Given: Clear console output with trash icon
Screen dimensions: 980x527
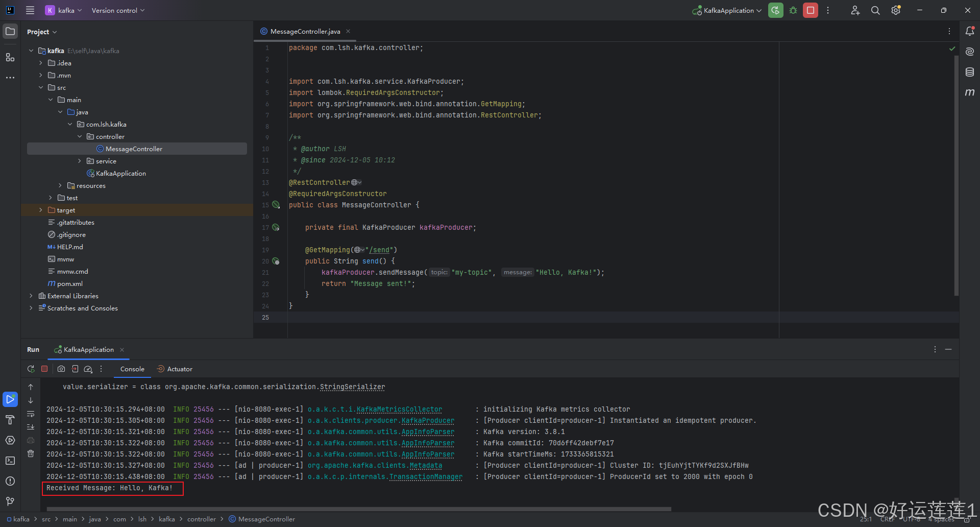Looking at the screenshot, I should click(31, 453).
